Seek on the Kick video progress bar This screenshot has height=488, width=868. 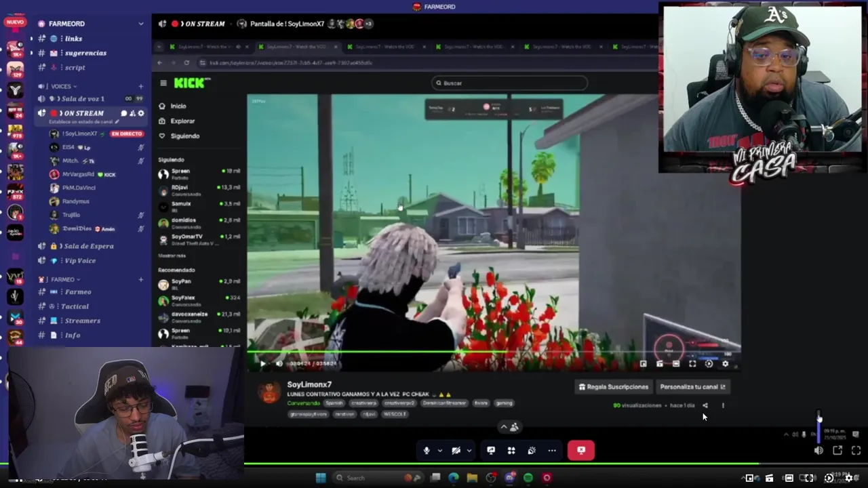494,352
